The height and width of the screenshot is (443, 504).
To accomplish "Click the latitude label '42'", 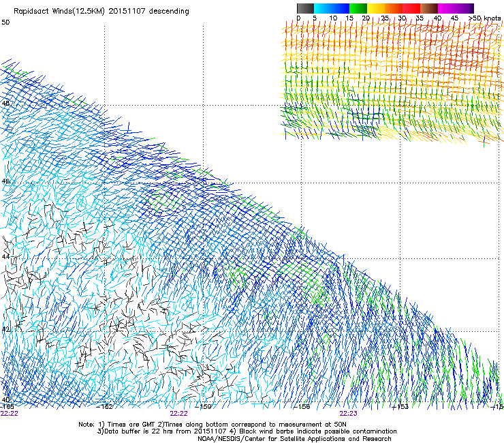I will [5, 329].
